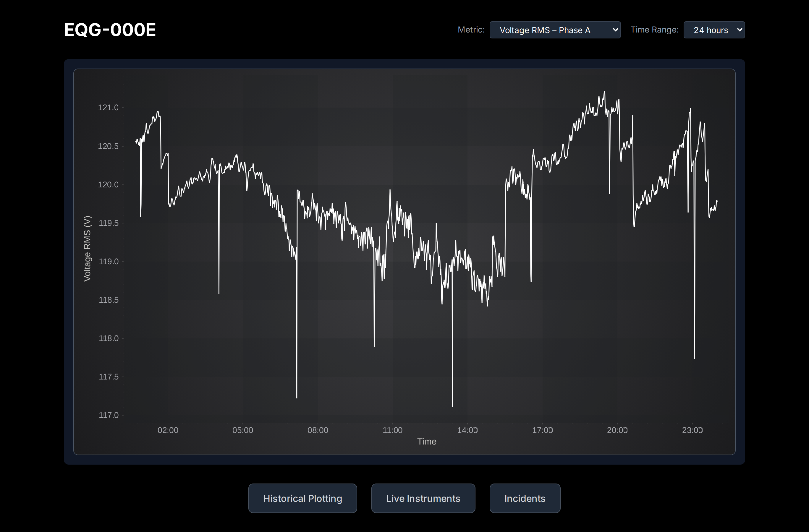809x532 pixels.
Task: Click the 08:00 time axis label
Action: [x=318, y=430]
